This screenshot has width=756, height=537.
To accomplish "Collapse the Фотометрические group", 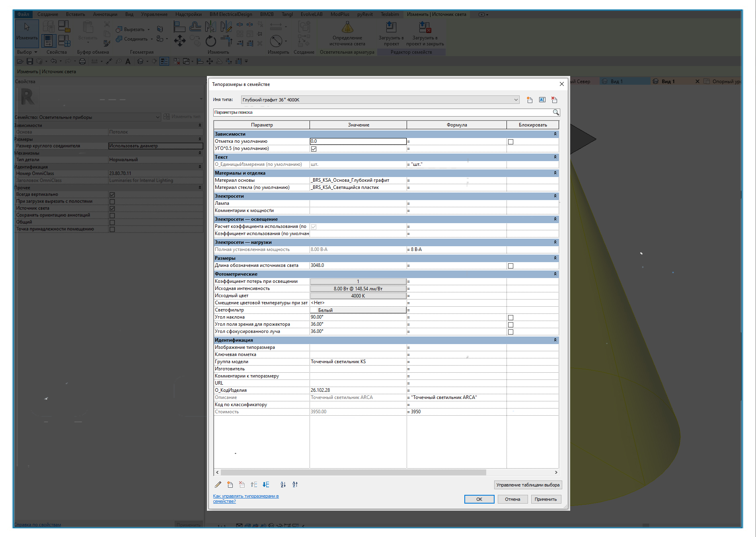I will click(x=555, y=274).
